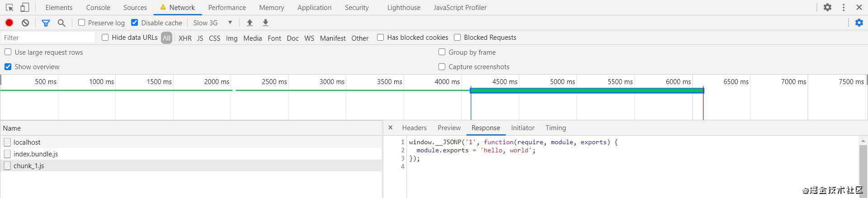Open DevTools settings gear icon
The width and height of the screenshot is (868, 198).
click(x=827, y=7)
